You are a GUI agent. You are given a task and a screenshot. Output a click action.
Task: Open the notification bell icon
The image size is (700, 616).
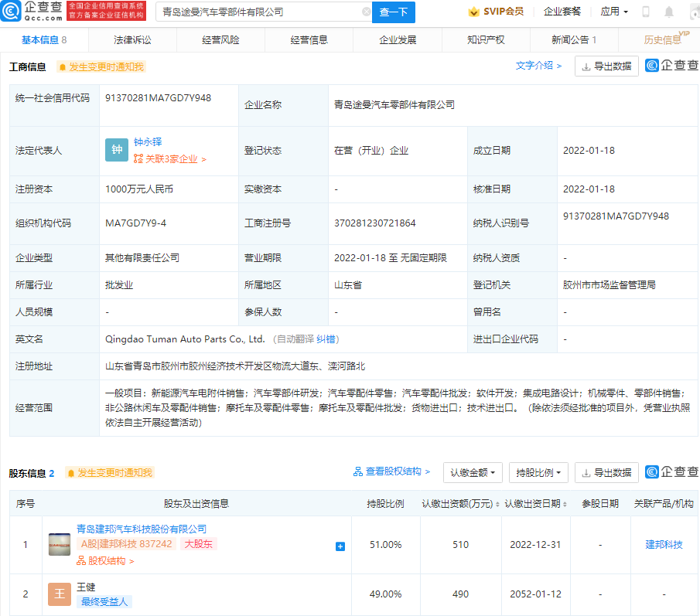coord(668,12)
